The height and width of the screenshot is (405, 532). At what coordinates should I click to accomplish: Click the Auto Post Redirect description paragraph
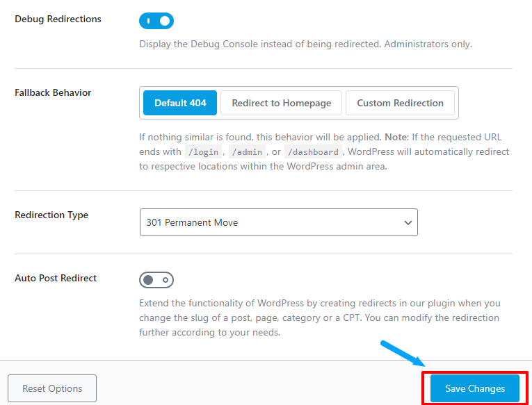coord(319,317)
